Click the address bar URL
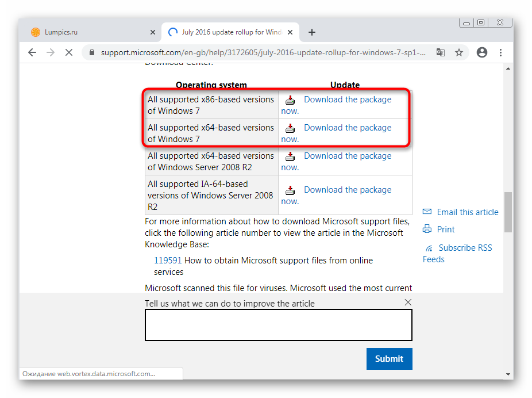This screenshot has width=532, height=398. tap(263, 53)
